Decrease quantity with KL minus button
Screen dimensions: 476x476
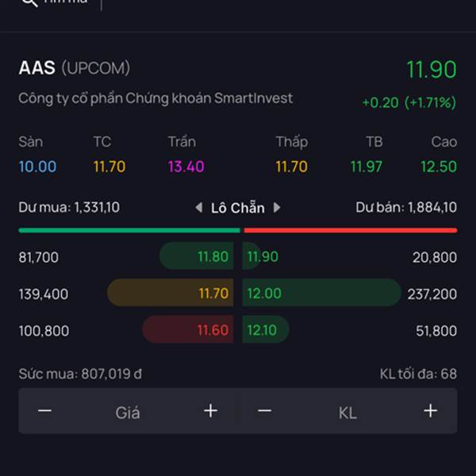pyautogui.click(x=265, y=411)
